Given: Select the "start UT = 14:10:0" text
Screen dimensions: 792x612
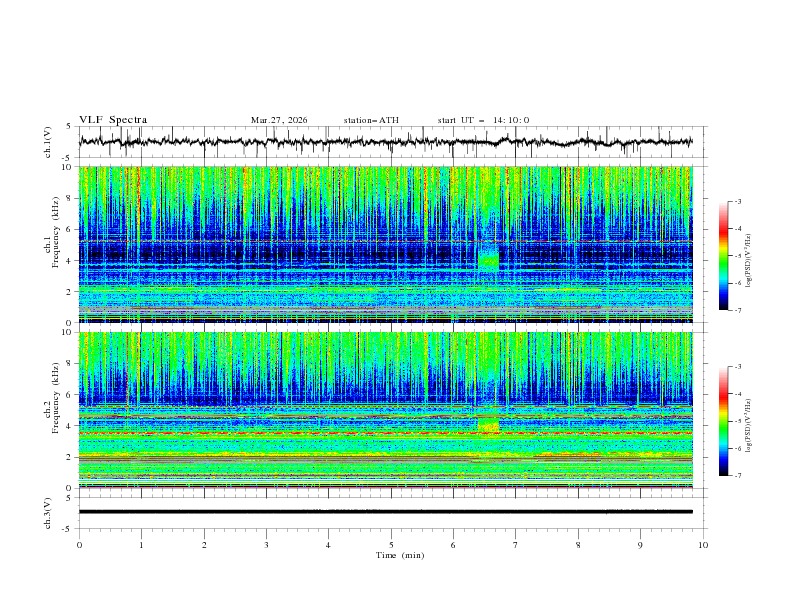Looking at the screenshot, I should click(x=483, y=120).
